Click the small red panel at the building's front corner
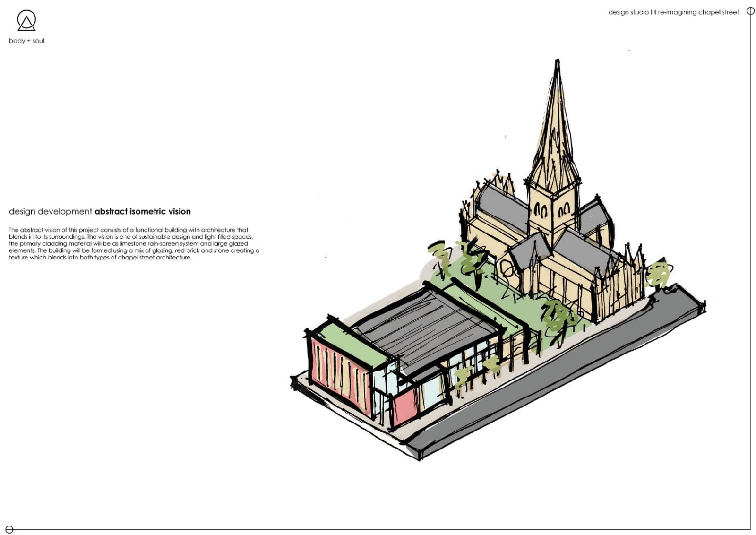Screen dimensions: 756x535 (x=404, y=406)
